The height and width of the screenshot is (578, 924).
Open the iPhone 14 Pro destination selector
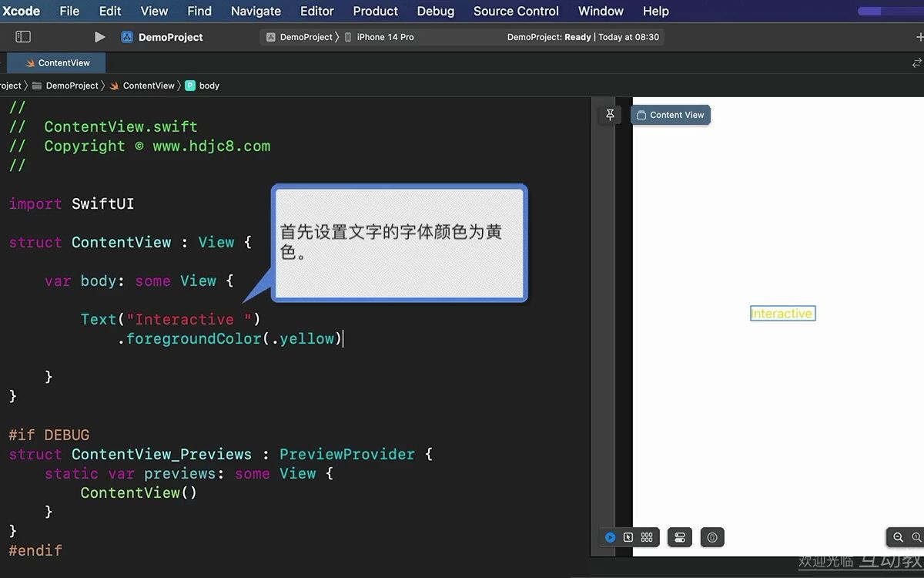tap(385, 36)
